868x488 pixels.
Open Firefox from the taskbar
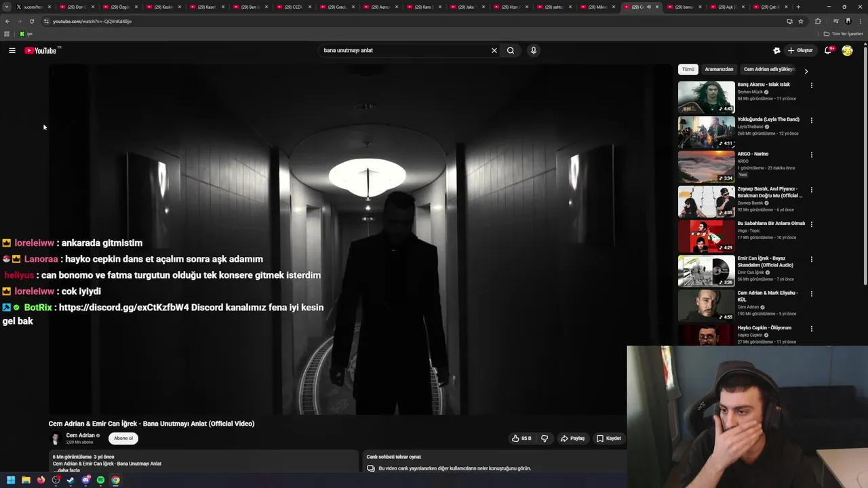point(41,480)
